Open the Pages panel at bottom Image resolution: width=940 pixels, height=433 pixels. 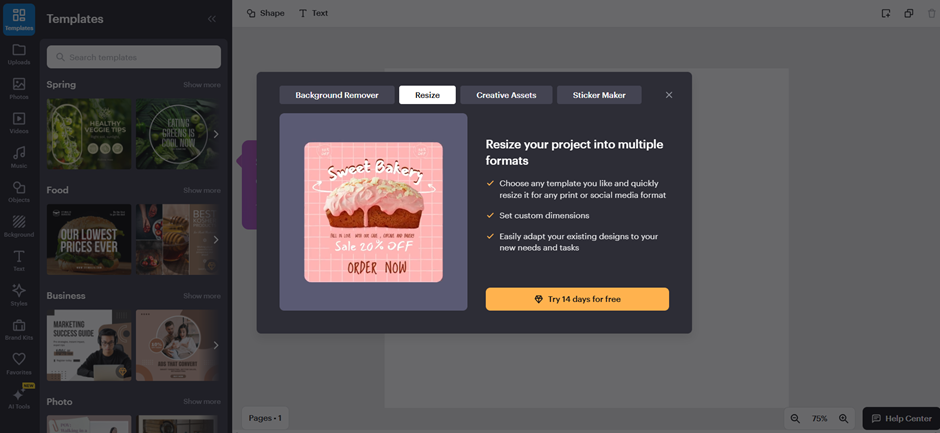pyautogui.click(x=265, y=417)
